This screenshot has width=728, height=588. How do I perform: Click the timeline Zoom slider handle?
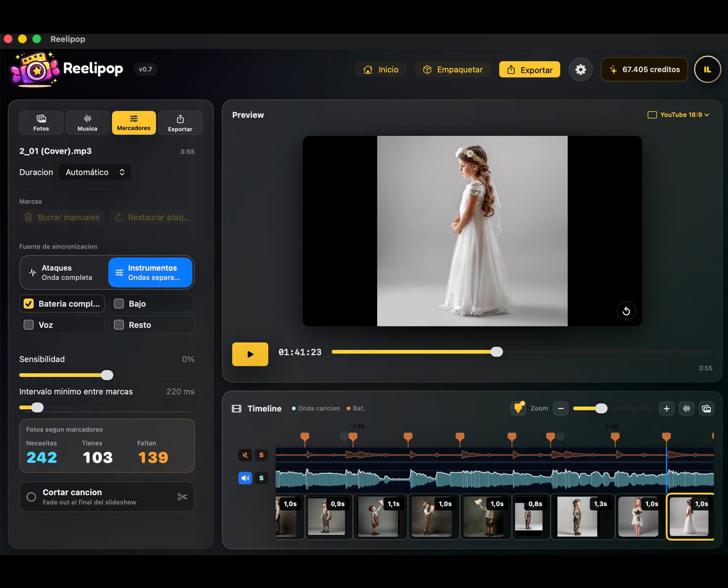click(601, 408)
